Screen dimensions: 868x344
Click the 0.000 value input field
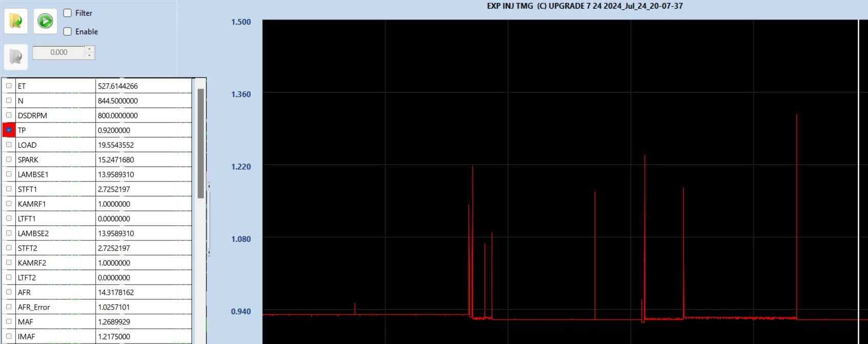point(59,52)
